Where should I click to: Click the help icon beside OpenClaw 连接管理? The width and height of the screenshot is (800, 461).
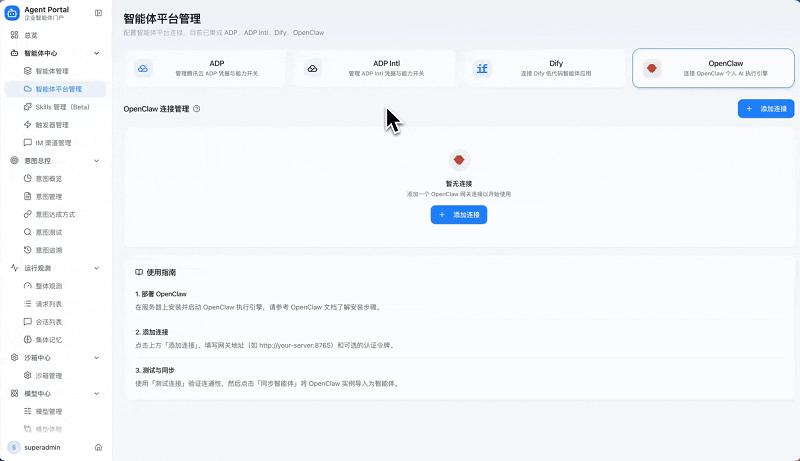click(x=196, y=108)
